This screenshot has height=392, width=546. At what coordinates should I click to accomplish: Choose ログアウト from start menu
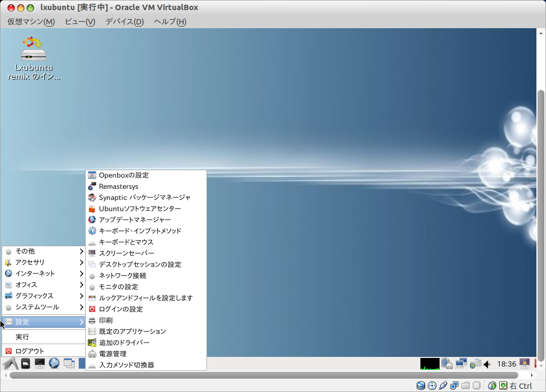click(44, 351)
